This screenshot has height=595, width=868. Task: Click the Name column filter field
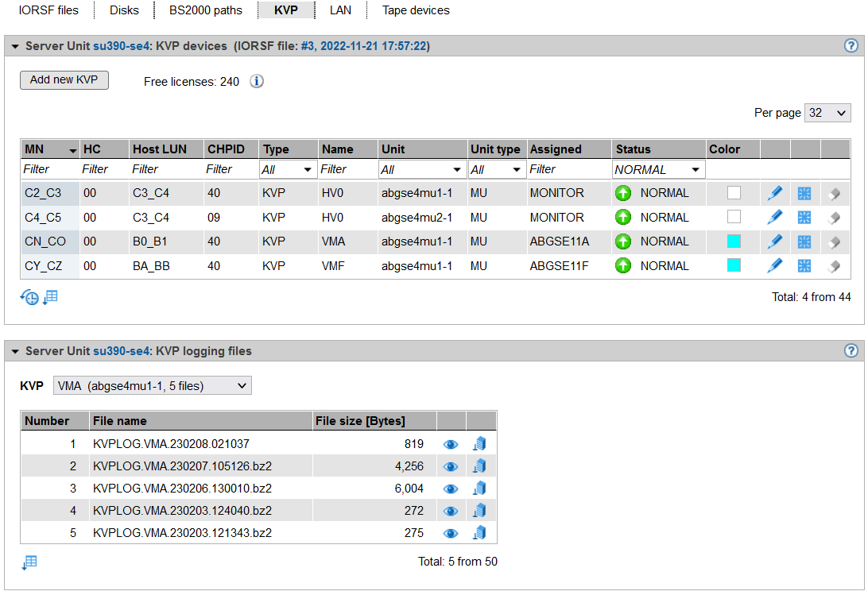tap(347, 169)
